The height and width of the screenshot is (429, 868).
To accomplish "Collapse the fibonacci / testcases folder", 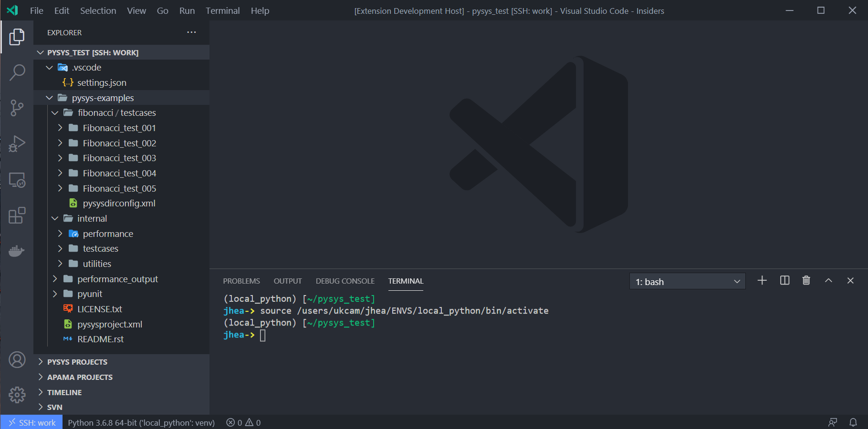I will tap(121, 113).
